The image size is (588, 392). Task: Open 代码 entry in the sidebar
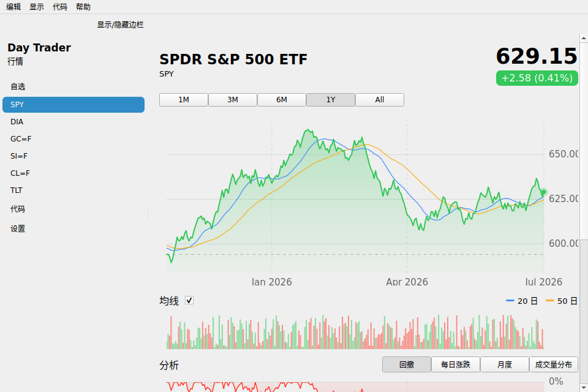click(x=73, y=209)
